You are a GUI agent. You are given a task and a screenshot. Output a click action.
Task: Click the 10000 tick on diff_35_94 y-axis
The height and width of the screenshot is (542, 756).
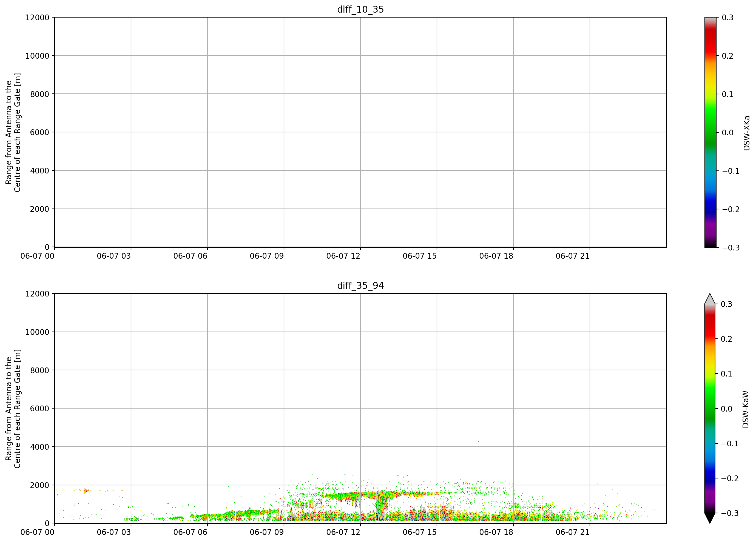(37, 332)
